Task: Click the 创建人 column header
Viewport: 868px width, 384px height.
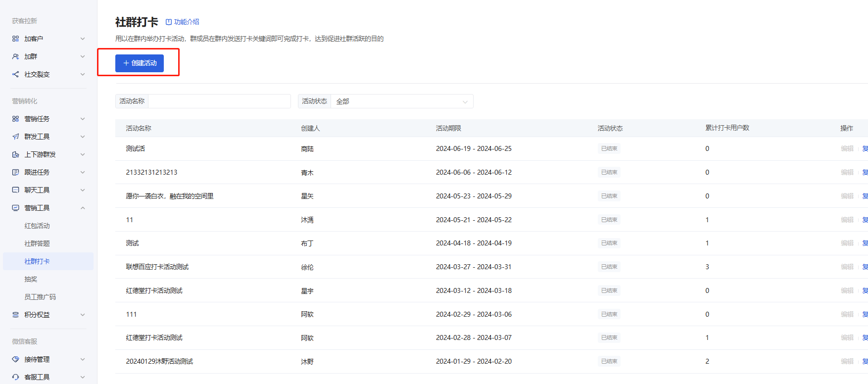Action: pos(310,128)
